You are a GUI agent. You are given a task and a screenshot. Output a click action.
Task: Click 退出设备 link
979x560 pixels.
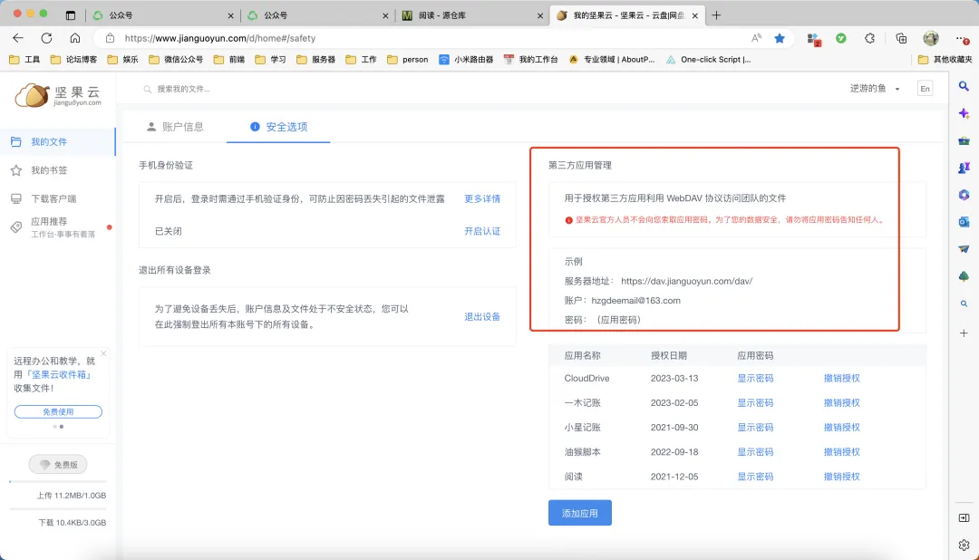[x=482, y=316]
